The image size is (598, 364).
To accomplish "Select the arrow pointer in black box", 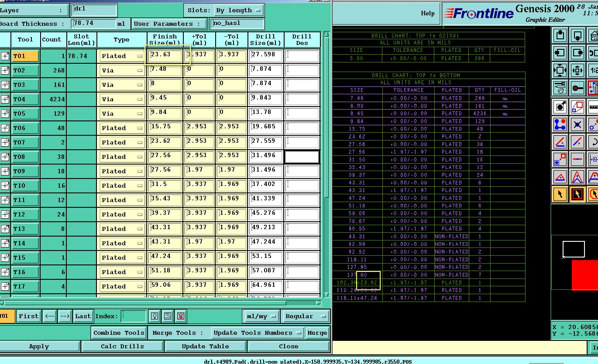I will pos(577,194).
